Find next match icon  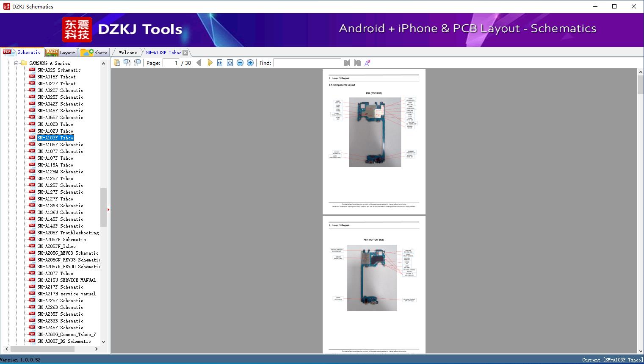[x=357, y=63]
